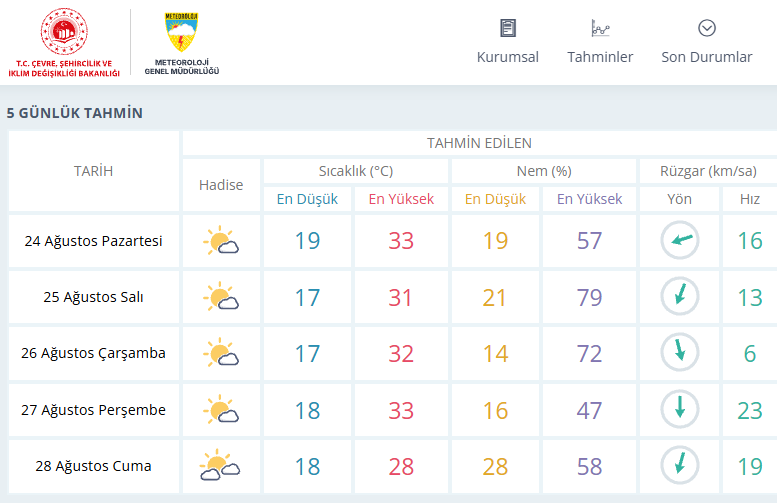Screen dimensions: 777x503
Task: Click the Nem (%) column header
Action: point(544,171)
